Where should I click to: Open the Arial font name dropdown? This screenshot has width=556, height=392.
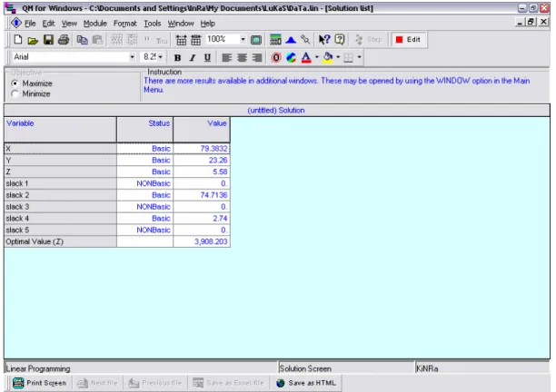click(x=132, y=57)
